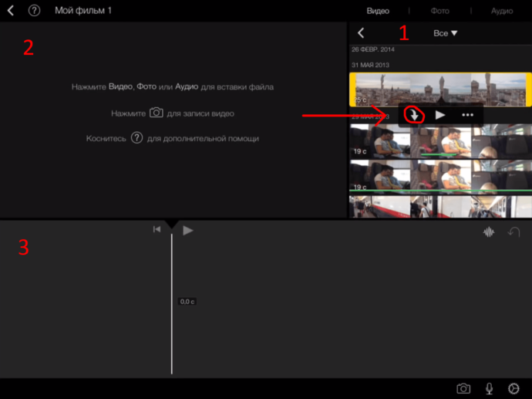This screenshot has height=399, width=532.
Task: Switch to the Фото tab
Action: click(x=439, y=11)
